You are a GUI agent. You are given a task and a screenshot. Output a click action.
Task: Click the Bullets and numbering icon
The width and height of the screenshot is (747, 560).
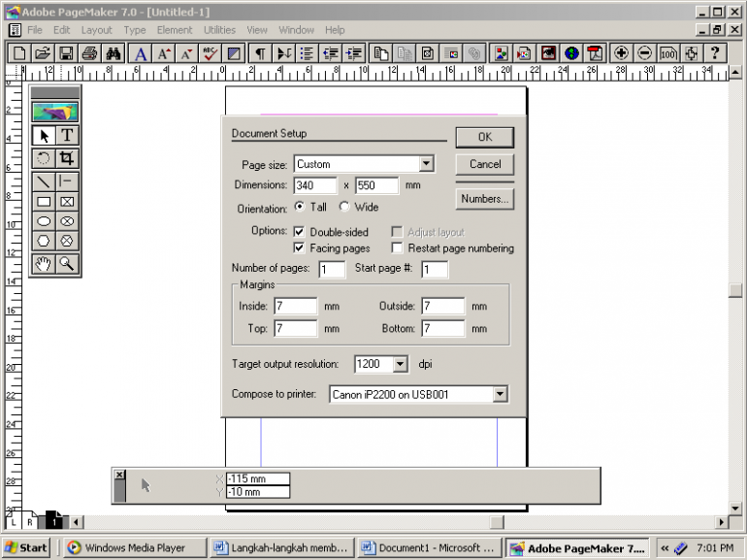(308, 53)
